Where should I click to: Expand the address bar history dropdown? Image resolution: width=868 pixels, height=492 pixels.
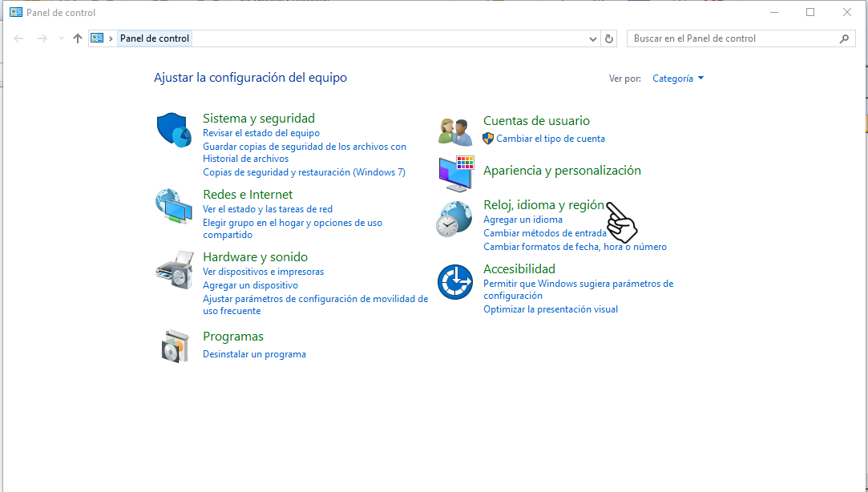click(x=593, y=38)
